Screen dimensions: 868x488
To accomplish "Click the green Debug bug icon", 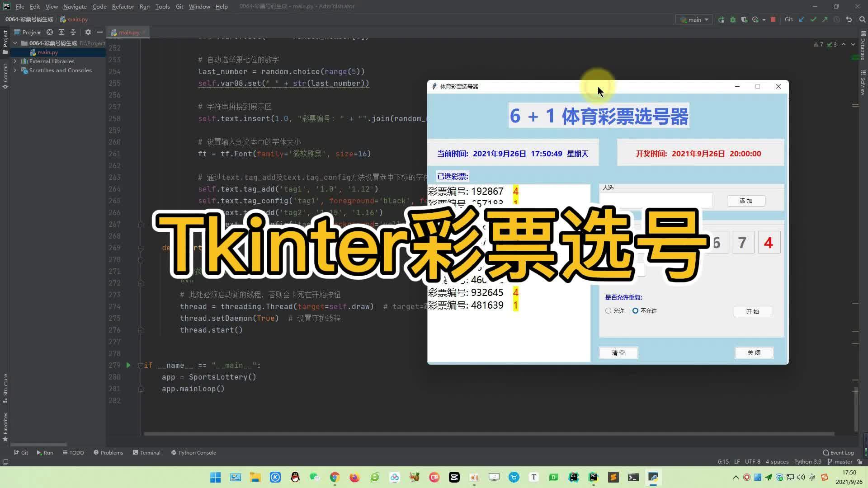I will click(733, 19).
